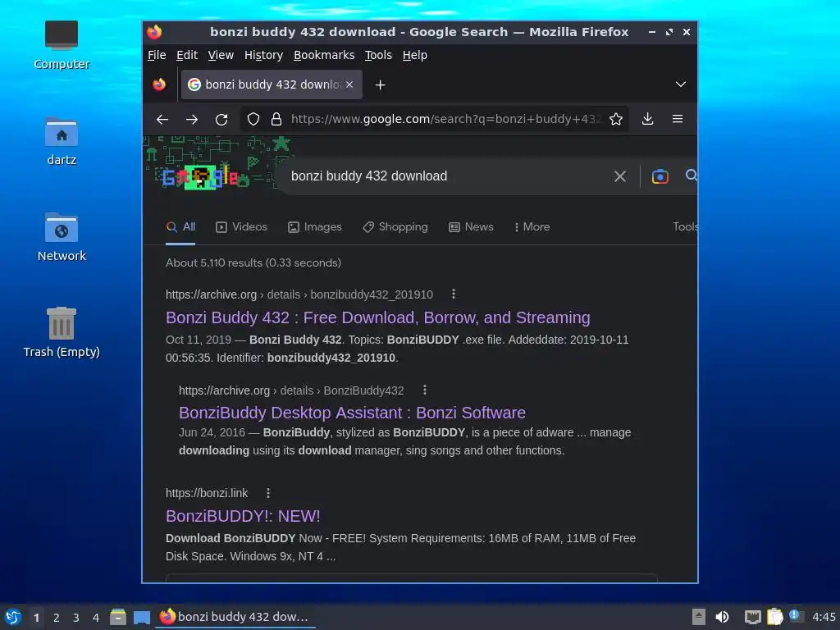Image resolution: width=840 pixels, height=630 pixels.
Task: Select the Computer desktop icon
Action: (62, 45)
